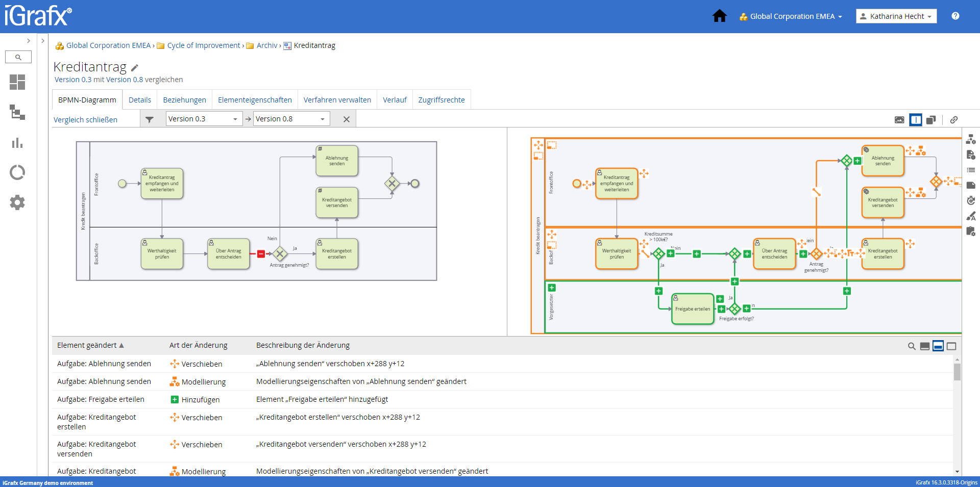The width and height of the screenshot is (980, 487).
Task: Click the help question mark icon
Action: click(x=955, y=16)
